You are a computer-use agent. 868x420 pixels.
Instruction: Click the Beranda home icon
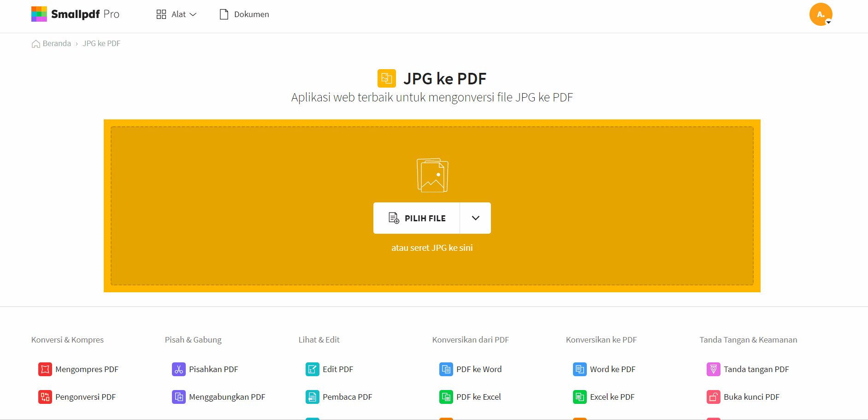click(35, 44)
